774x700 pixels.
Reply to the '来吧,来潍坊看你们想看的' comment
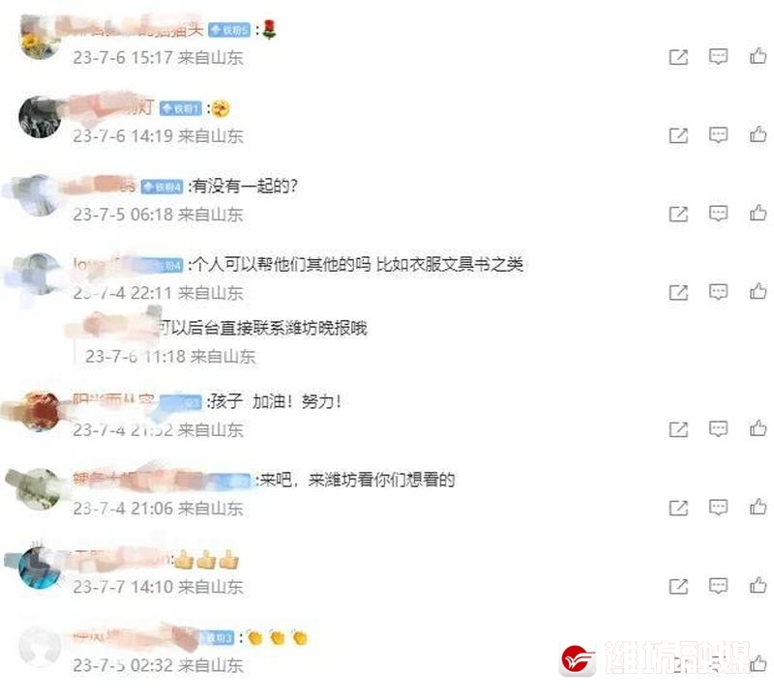pos(718,508)
